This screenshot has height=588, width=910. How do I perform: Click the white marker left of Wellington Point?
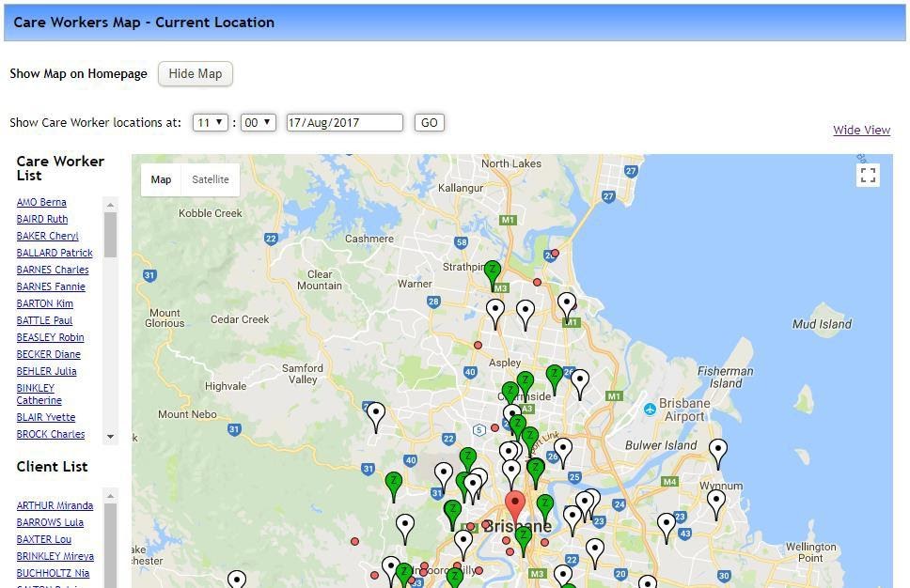point(666,528)
